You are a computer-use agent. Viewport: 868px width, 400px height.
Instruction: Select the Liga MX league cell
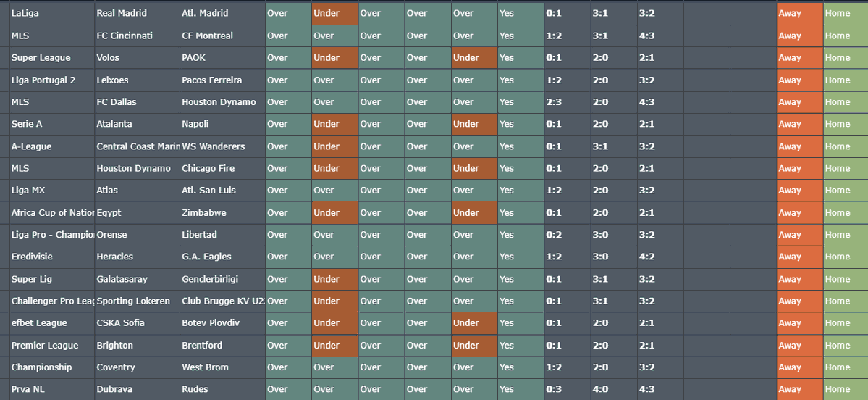coord(52,190)
